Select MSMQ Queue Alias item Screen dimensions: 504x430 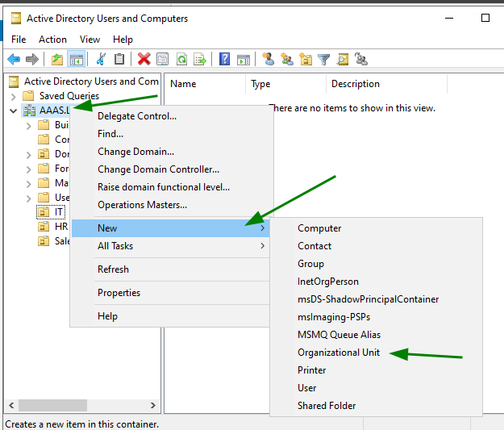pos(376,335)
